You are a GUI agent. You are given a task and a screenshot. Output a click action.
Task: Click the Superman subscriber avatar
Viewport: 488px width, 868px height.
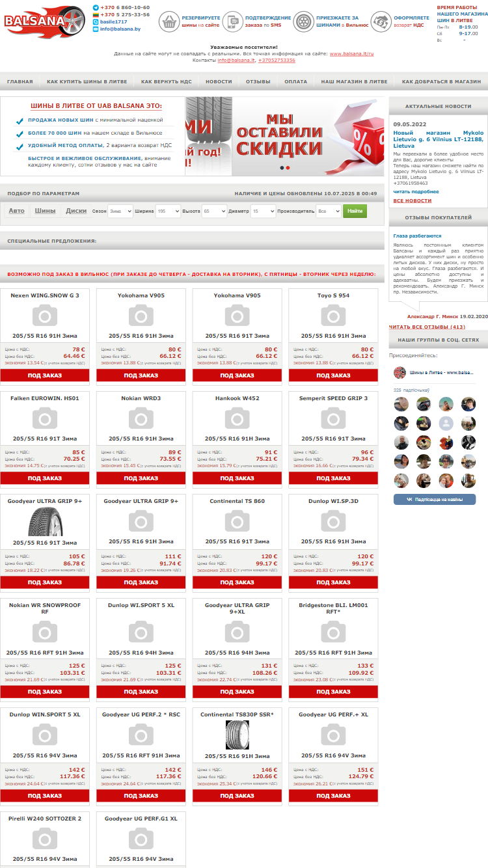click(446, 442)
